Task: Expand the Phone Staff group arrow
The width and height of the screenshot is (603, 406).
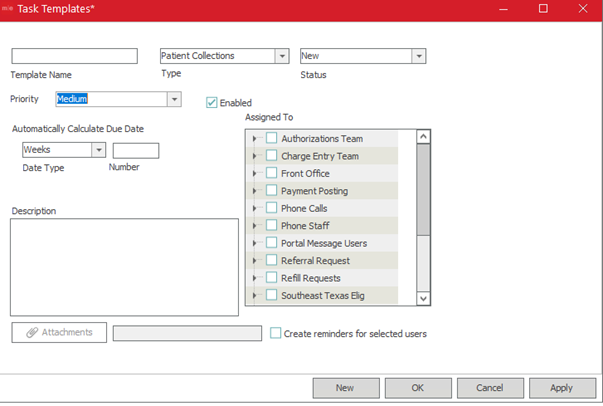Action: click(x=255, y=226)
